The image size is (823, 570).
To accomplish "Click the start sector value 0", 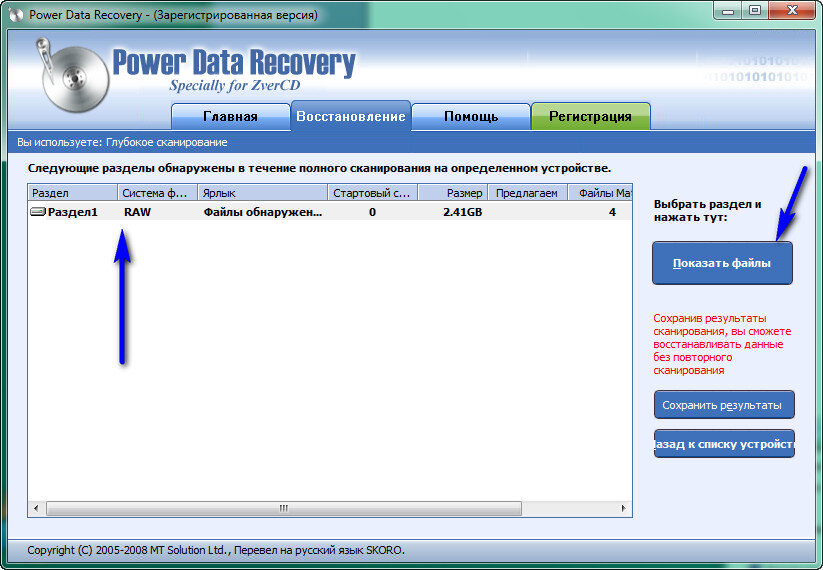I will [x=372, y=212].
